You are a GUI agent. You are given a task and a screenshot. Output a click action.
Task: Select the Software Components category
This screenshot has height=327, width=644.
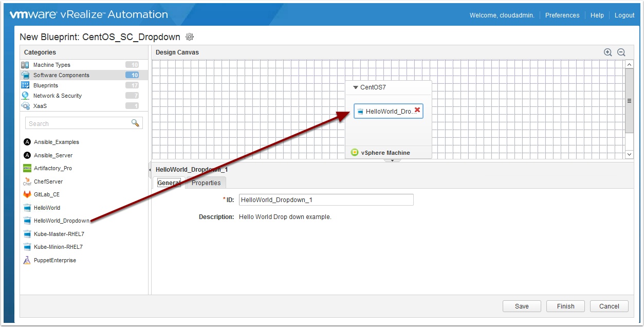84,75
